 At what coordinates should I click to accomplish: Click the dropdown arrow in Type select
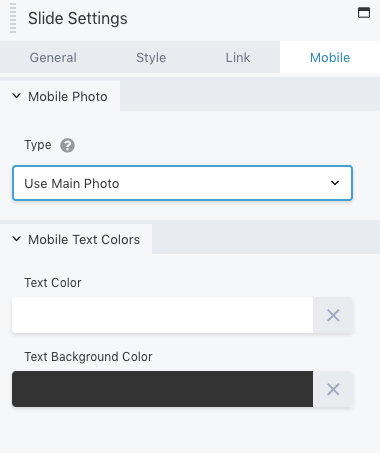click(x=335, y=183)
